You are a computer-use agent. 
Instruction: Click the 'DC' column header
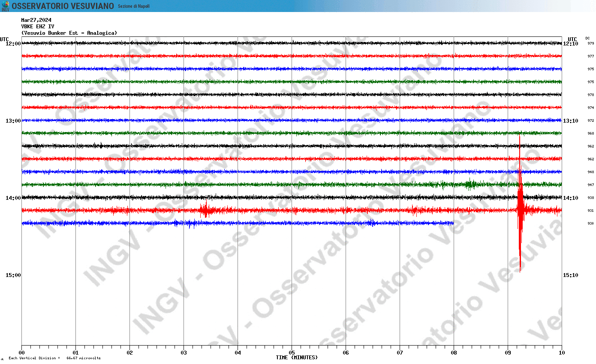[x=587, y=38]
